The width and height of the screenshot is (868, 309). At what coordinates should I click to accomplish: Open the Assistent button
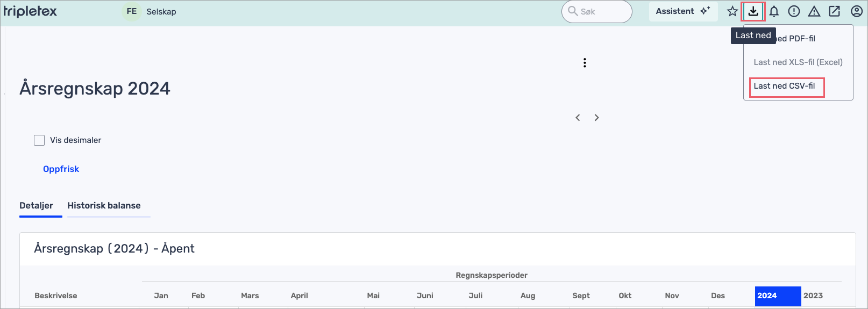682,11
